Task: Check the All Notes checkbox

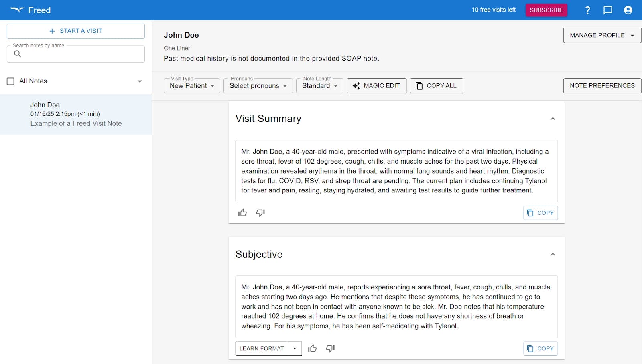Action: 11,81
